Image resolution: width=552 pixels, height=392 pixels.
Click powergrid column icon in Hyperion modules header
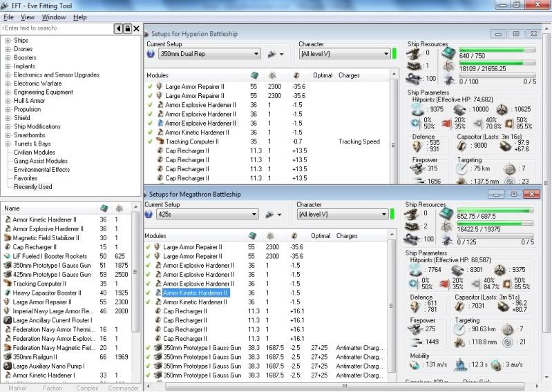(x=272, y=75)
